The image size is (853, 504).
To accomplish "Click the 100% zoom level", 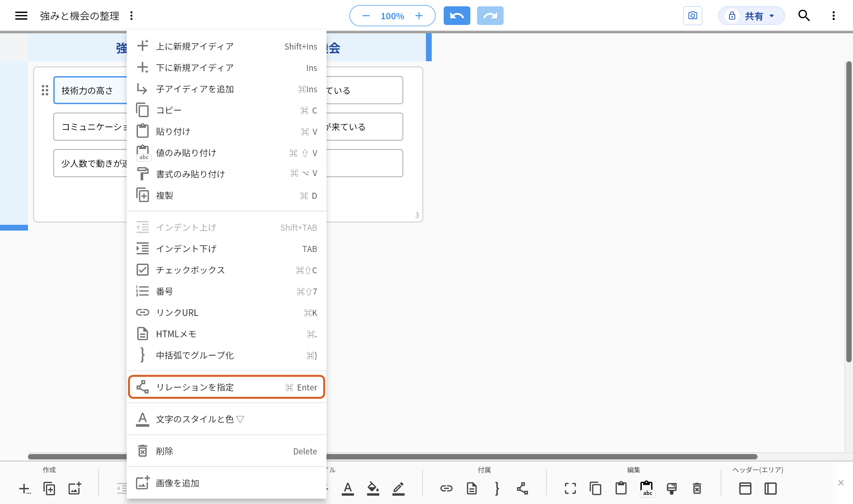I will pyautogui.click(x=392, y=16).
